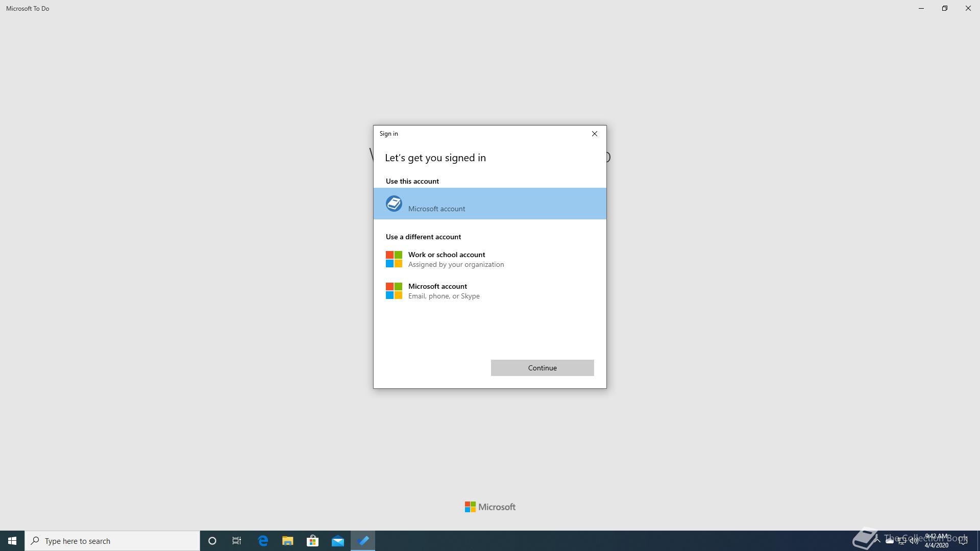This screenshot has height=551, width=980.
Task: Open Microsoft Store from the taskbar
Action: [x=312, y=541]
